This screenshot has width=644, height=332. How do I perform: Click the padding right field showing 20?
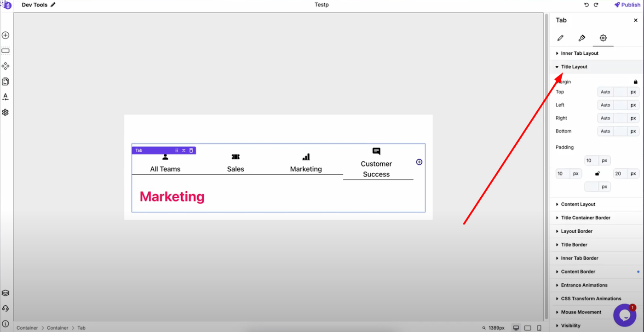(620, 173)
